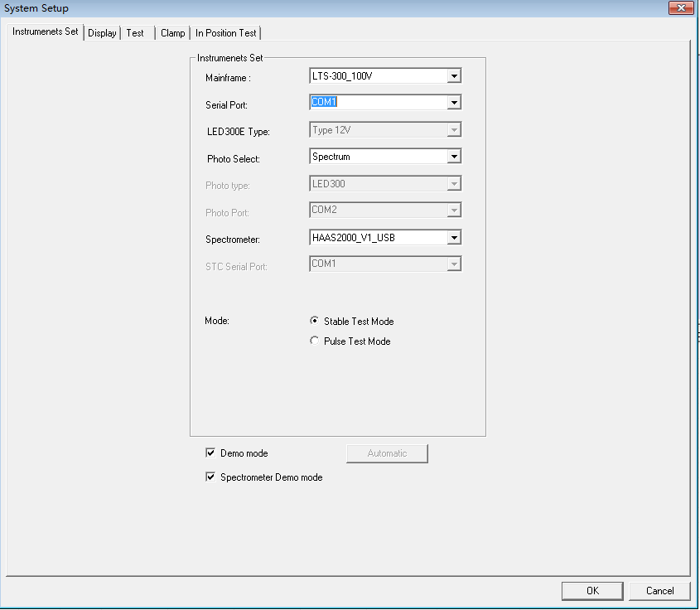
Task: Uncheck the Demo mode checkbox
Action: [210, 453]
